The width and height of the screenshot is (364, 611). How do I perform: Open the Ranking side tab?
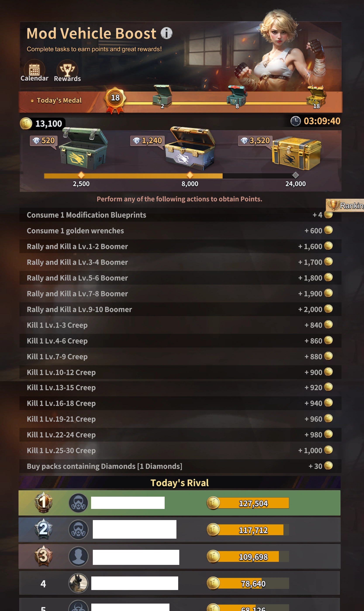[x=345, y=205]
